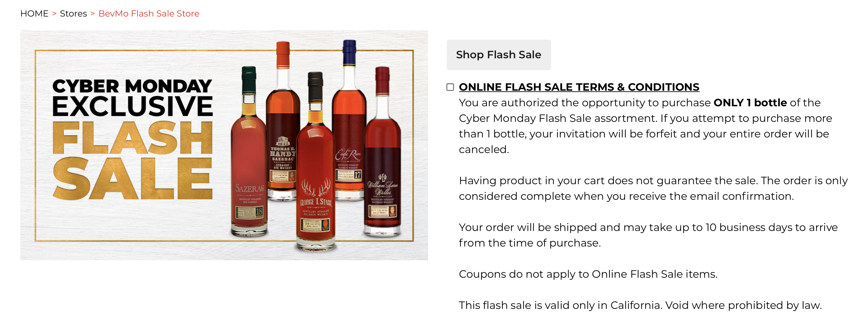Click the California validity notice text
This screenshot has height=331, width=868.
coord(640,305)
